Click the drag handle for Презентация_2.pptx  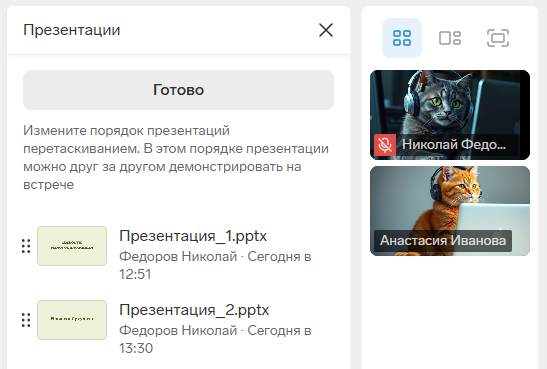26,320
